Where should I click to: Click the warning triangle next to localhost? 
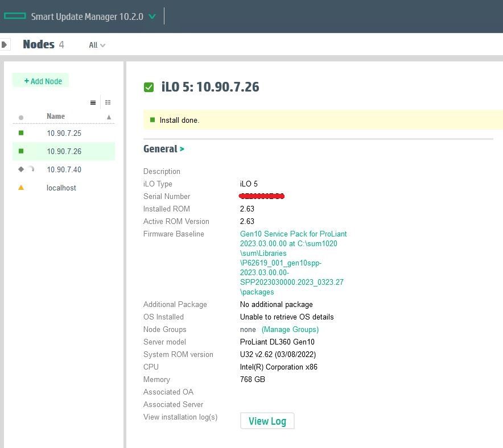pos(21,187)
